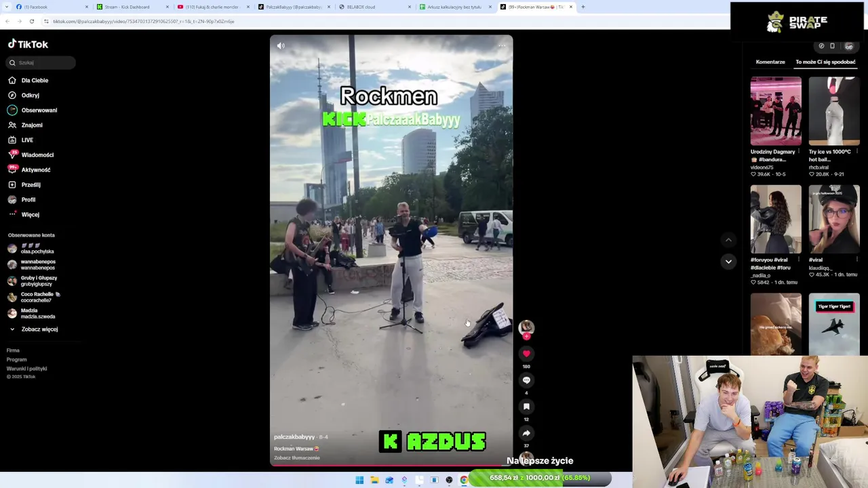Expand Zobacz więcej followed accounts
Image resolution: width=868 pixels, height=488 pixels.
click(34, 329)
